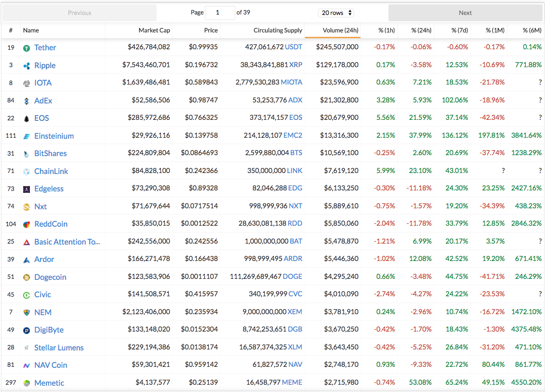Image resolution: width=545 pixels, height=392 pixels.
Task: Click the Dogecoin coin icon
Action: point(27,277)
